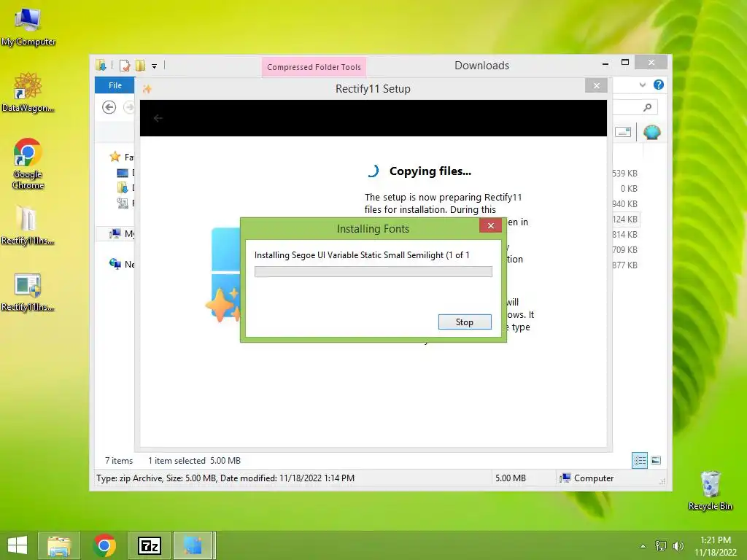The image size is (747, 560).
Task: Click the '877 KB' file size cell
Action: [x=624, y=265]
